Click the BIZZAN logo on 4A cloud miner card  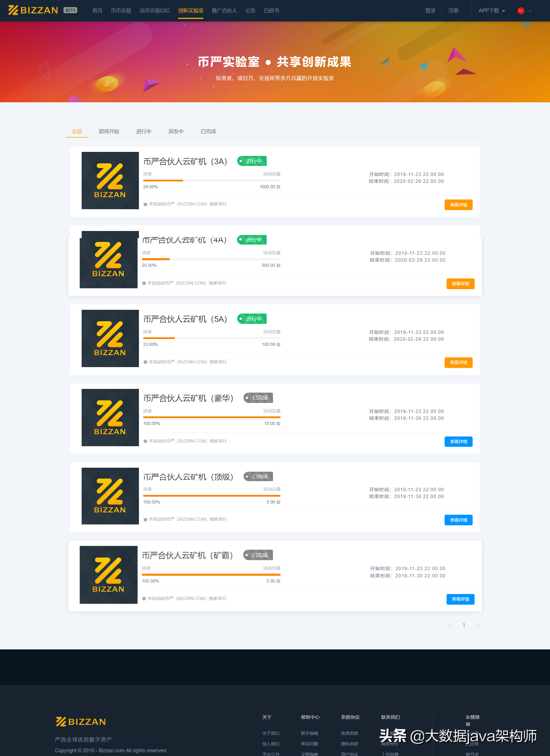pos(107,260)
